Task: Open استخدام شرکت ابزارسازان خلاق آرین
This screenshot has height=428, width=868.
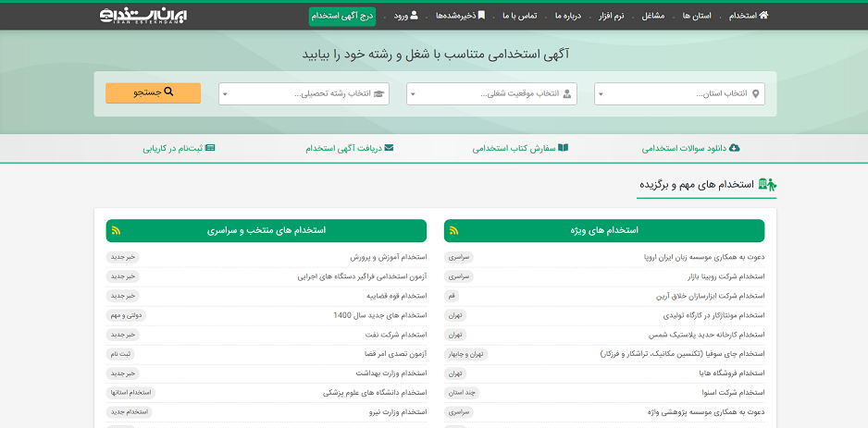Action: tap(710, 296)
